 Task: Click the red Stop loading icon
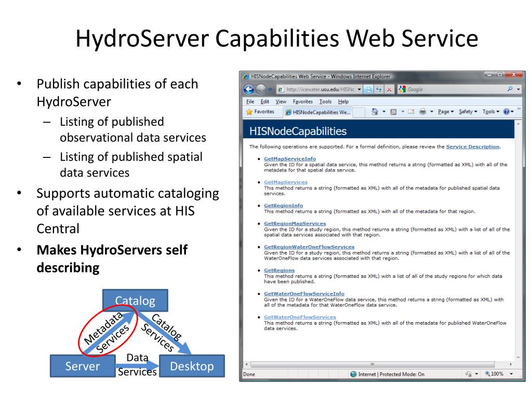tap(389, 89)
